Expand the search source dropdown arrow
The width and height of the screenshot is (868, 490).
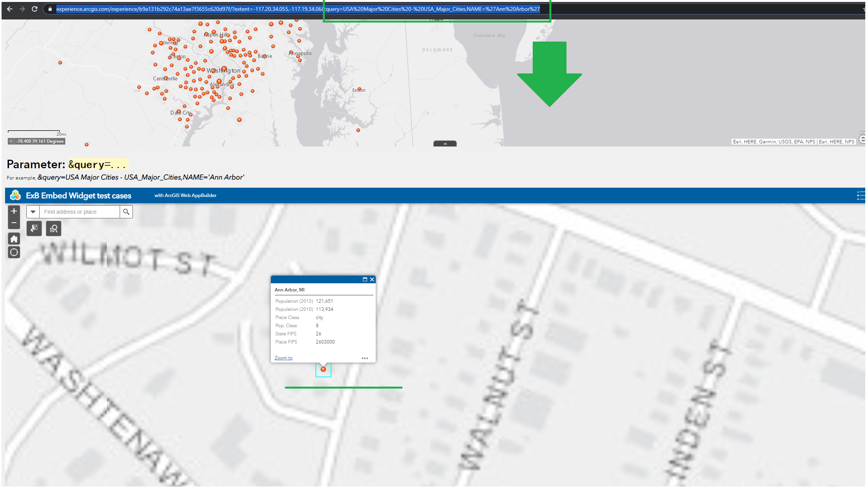pos(33,212)
